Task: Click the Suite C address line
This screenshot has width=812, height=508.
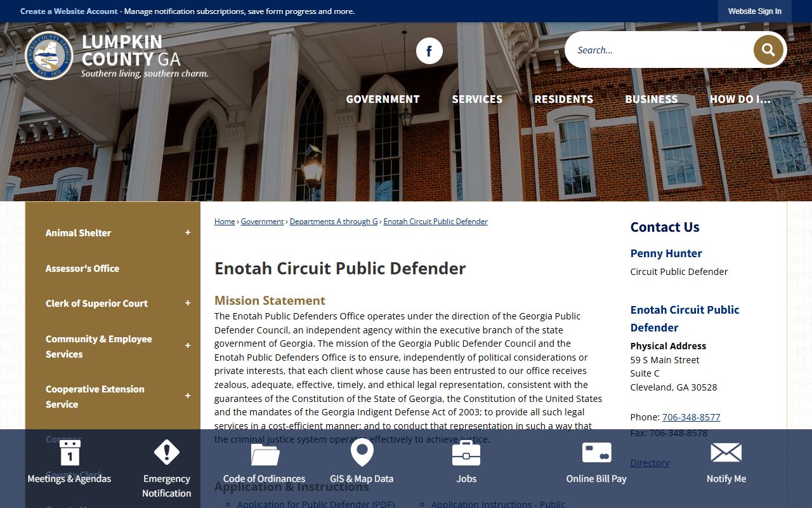Action: tap(645, 373)
